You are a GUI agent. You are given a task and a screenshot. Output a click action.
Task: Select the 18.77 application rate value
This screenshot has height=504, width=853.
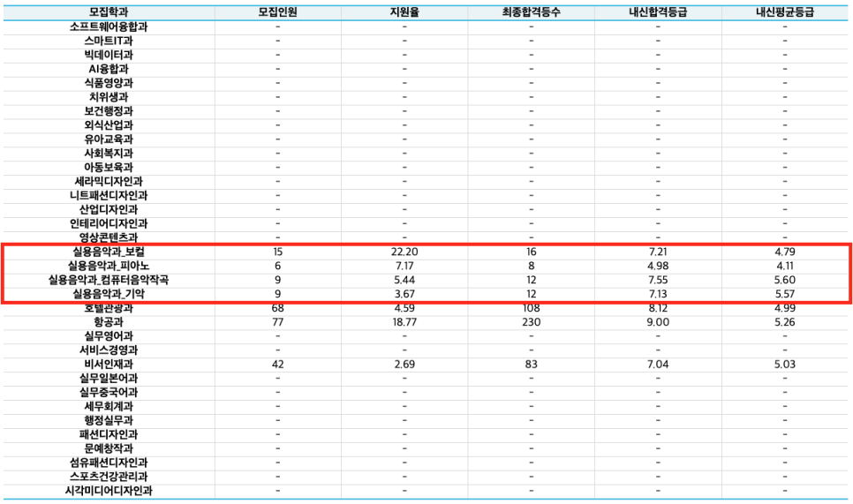tap(404, 322)
